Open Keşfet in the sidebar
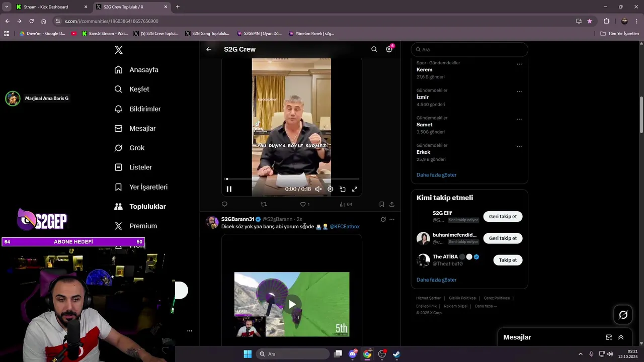 point(132,89)
